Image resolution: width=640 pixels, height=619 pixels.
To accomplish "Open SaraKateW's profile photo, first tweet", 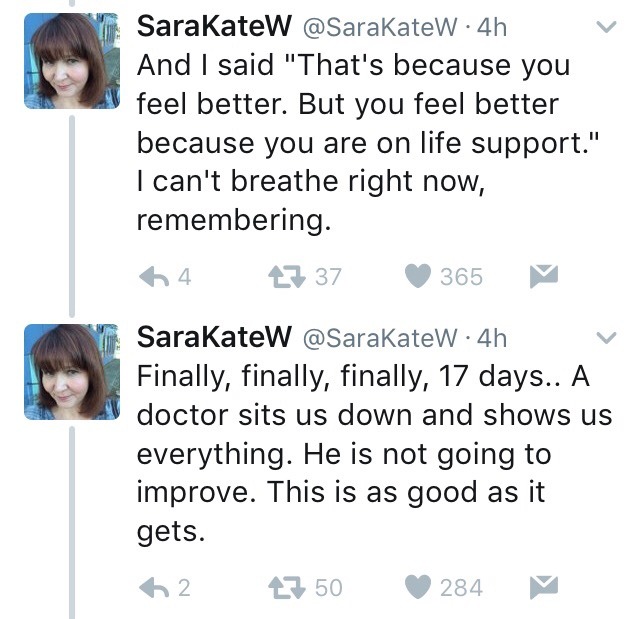I will (65, 60).
